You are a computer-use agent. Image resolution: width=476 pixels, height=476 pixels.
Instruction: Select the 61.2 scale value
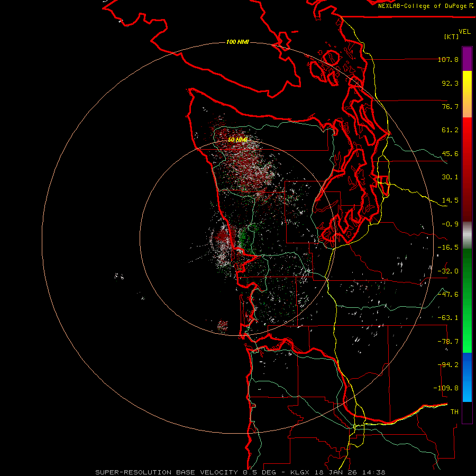(450, 130)
